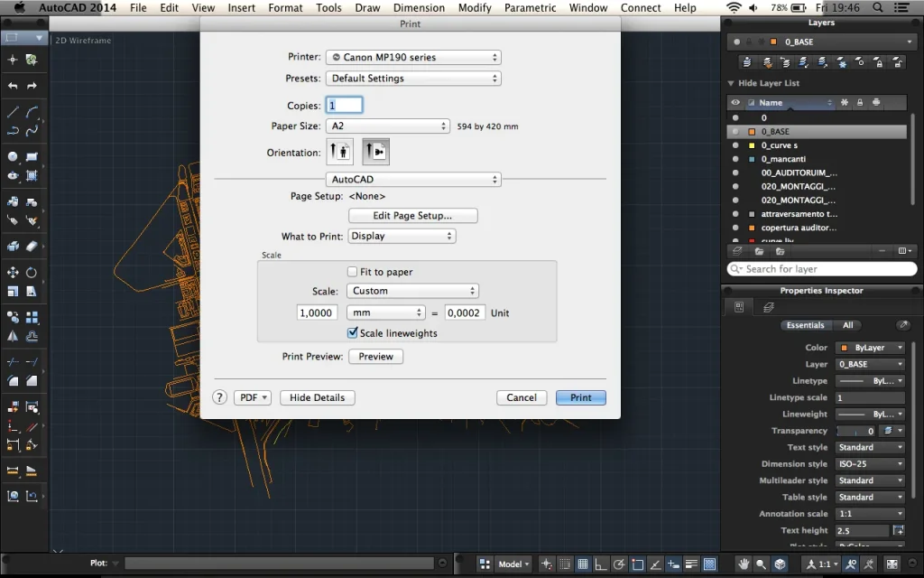This screenshot has width=924, height=578.
Task: Select the Erase tool
Action: [x=32, y=246]
